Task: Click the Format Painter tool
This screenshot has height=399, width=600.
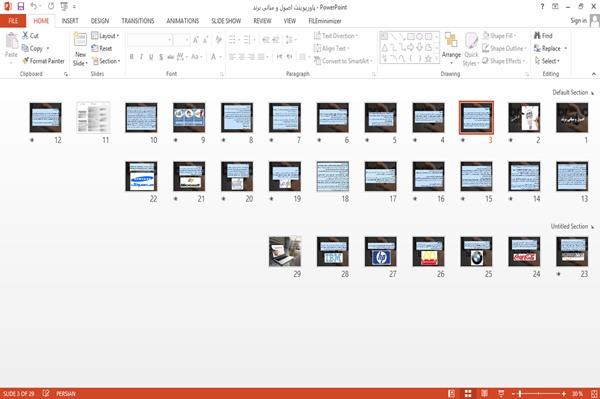Action: (x=43, y=61)
